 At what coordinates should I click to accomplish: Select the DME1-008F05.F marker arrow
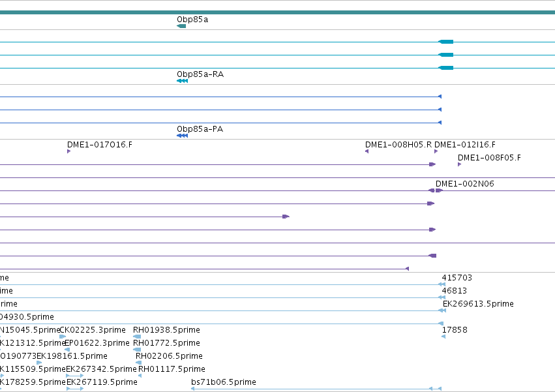(x=459, y=164)
